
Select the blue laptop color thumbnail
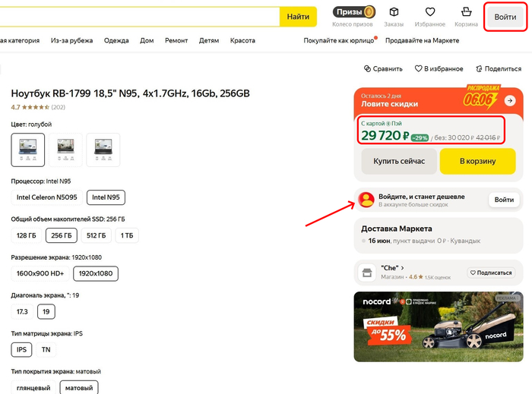point(28,150)
